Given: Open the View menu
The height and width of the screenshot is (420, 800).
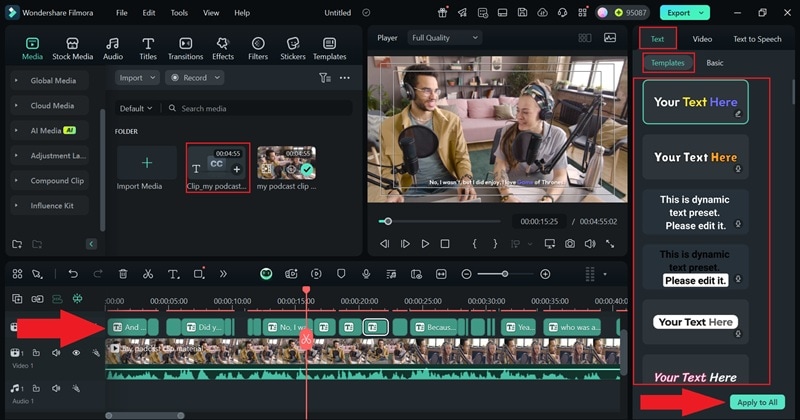Looking at the screenshot, I should (211, 13).
